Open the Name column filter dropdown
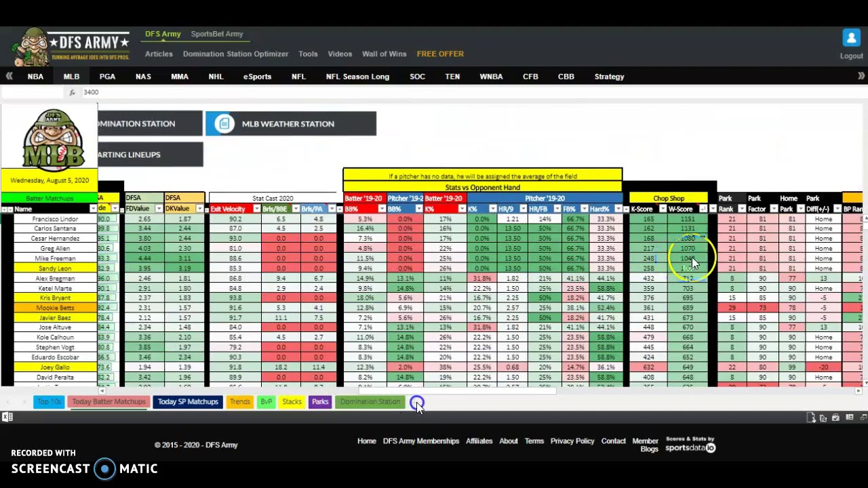Screen dimensions: 868x488 click(x=93, y=209)
